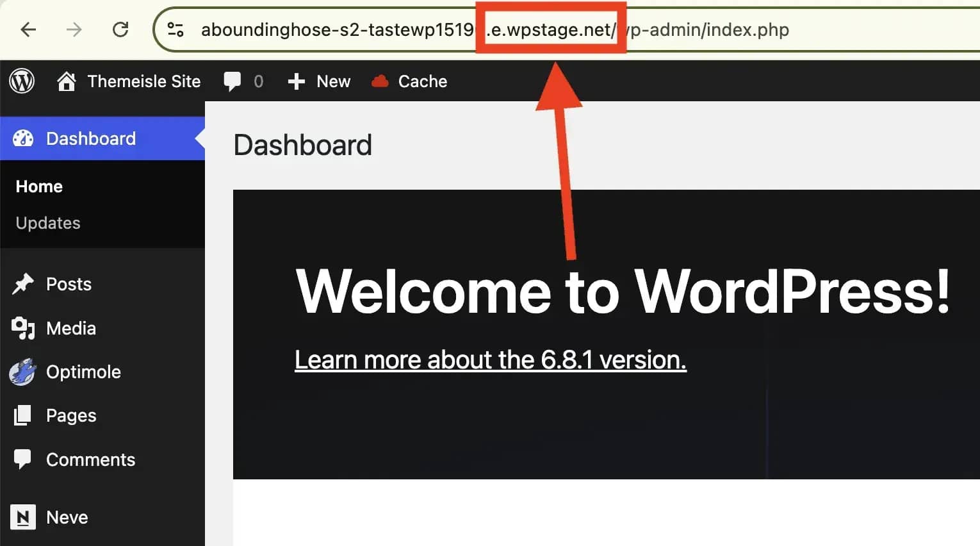Visit Themeisle Site link
The image size is (980, 546).
(x=144, y=81)
